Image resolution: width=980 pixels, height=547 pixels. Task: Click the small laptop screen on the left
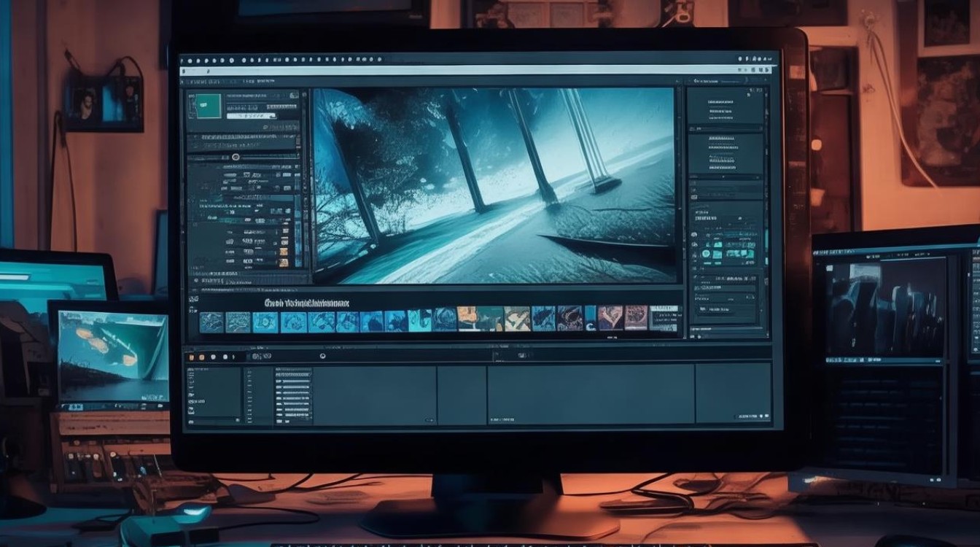coord(113,357)
